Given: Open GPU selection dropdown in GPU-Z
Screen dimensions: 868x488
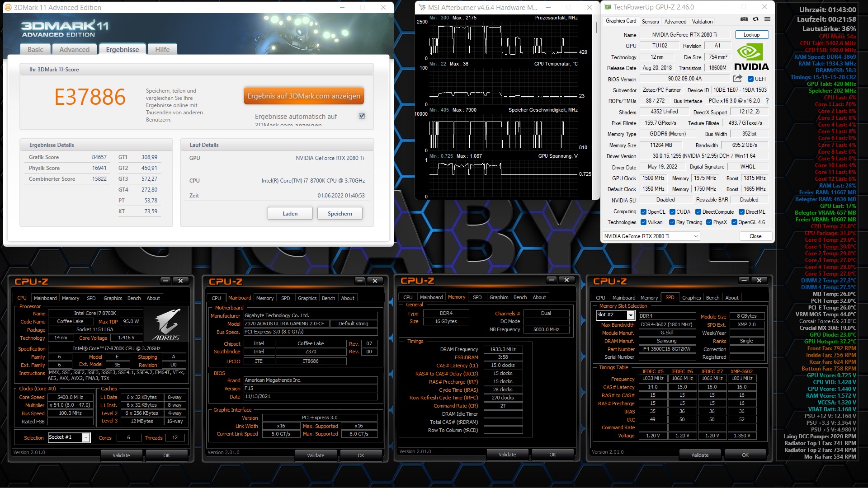Looking at the screenshot, I should (x=651, y=236).
